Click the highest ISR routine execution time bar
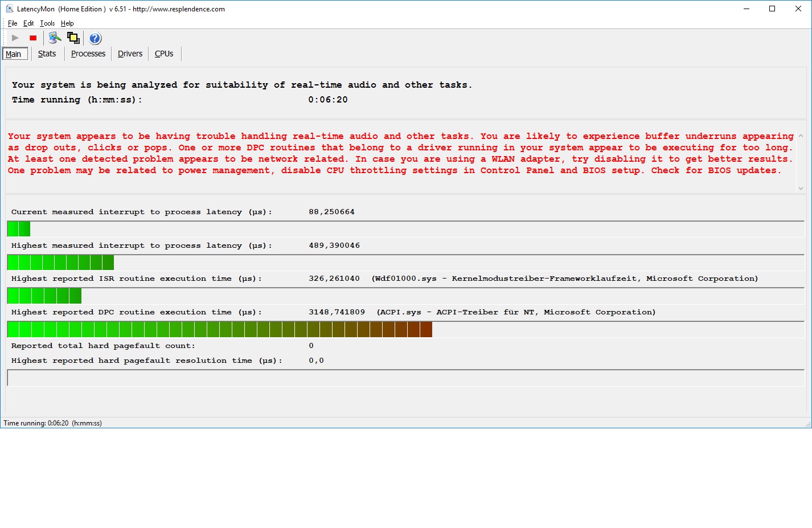Screen dimensions: 812x528 tap(405, 296)
